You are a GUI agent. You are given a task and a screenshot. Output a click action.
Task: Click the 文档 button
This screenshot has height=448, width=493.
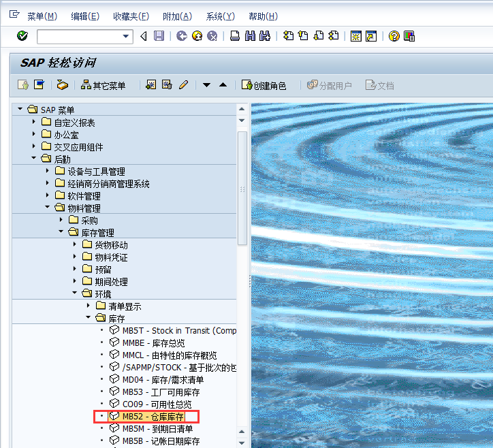(x=379, y=85)
